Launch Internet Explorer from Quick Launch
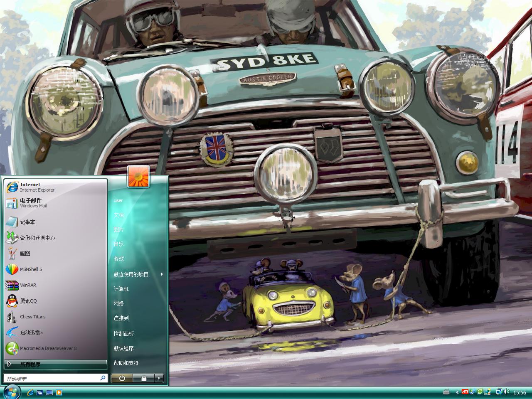The height and width of the screenshot is (399, 532). tap(30, 392)
